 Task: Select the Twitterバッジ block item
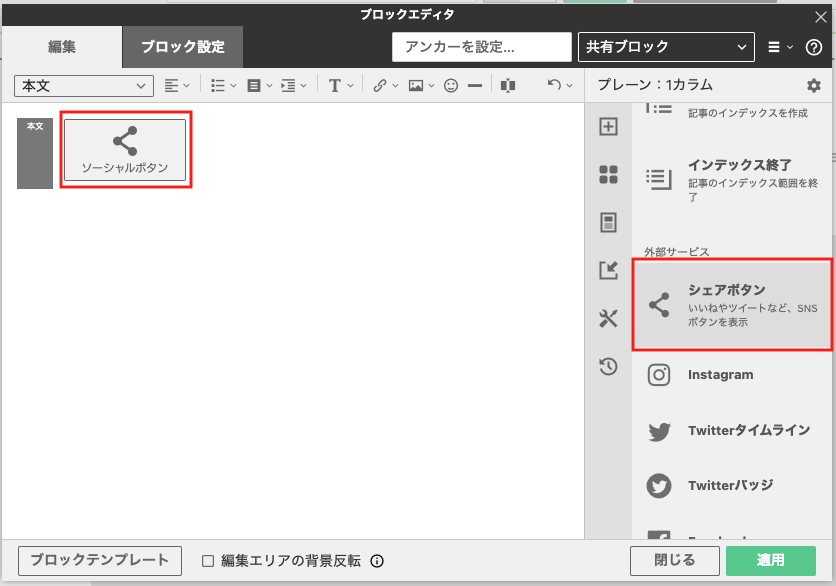732,486
